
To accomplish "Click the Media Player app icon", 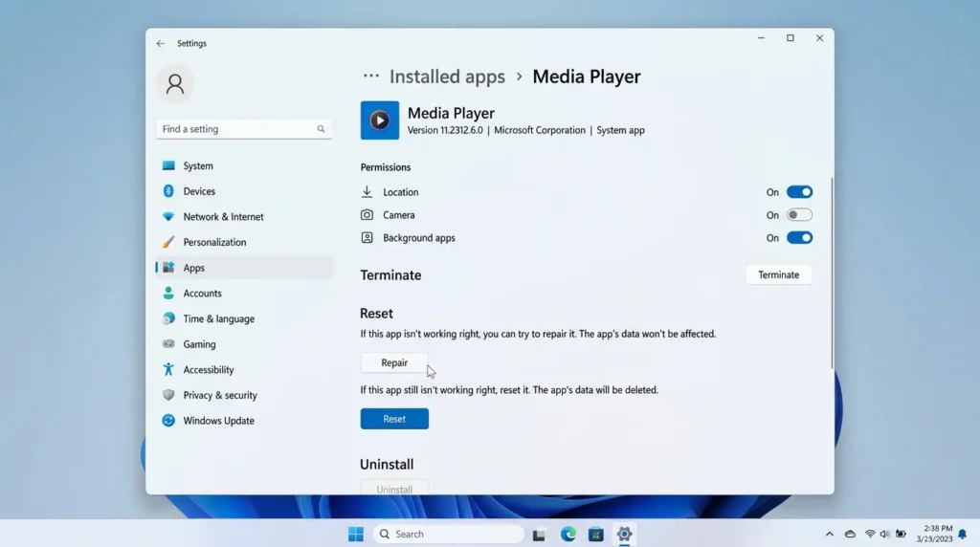I will click(x=379, y=120).
